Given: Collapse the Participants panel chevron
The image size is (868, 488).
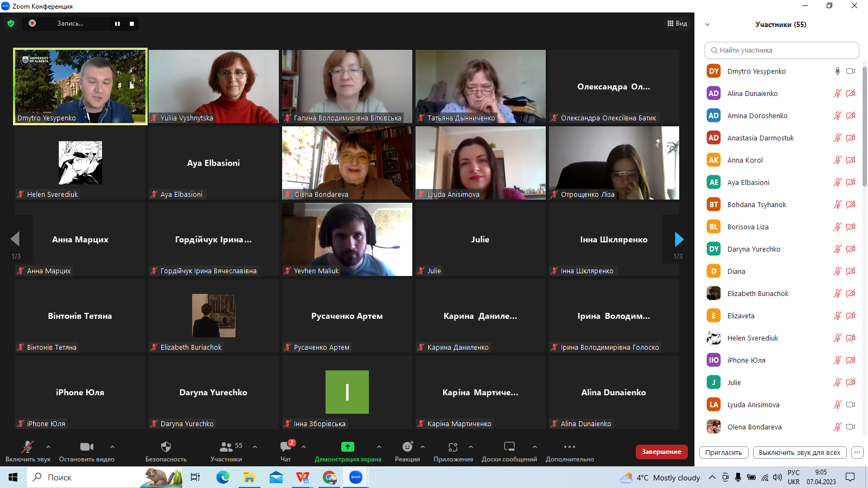Looking at the screenshot, I should (x=707, y=24).
